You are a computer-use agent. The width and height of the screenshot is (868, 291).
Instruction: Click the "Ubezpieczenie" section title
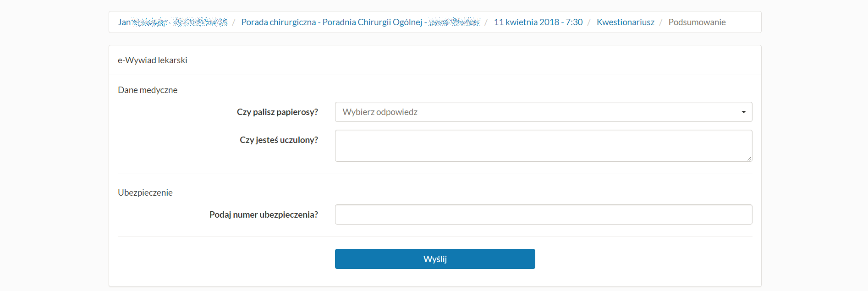pos(145,192)
